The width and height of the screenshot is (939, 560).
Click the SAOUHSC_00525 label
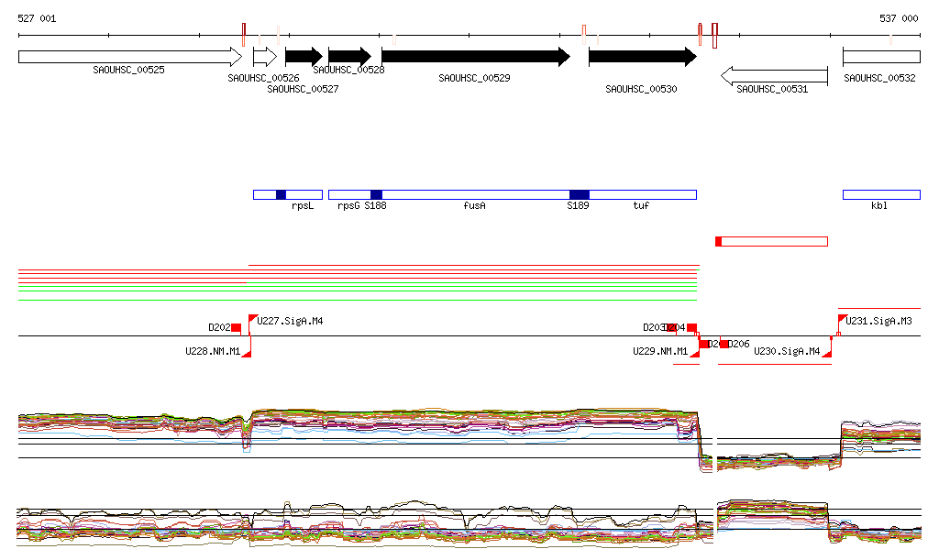coord(128,70)
